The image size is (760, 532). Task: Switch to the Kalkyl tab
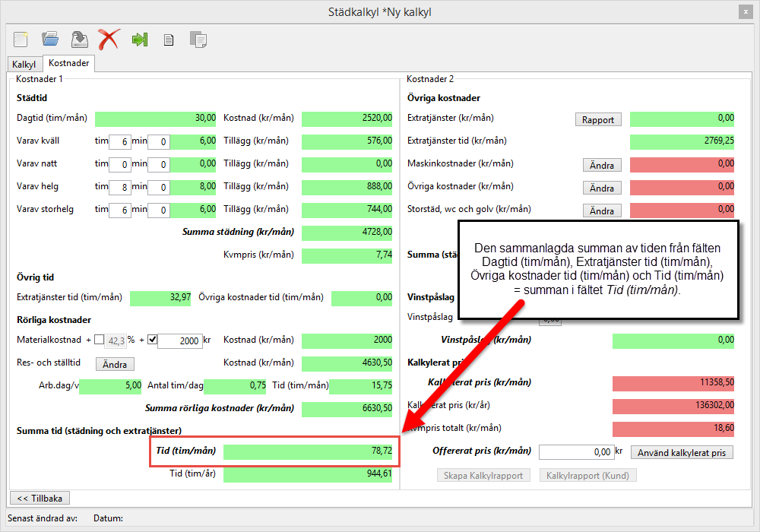click(24, 65)
